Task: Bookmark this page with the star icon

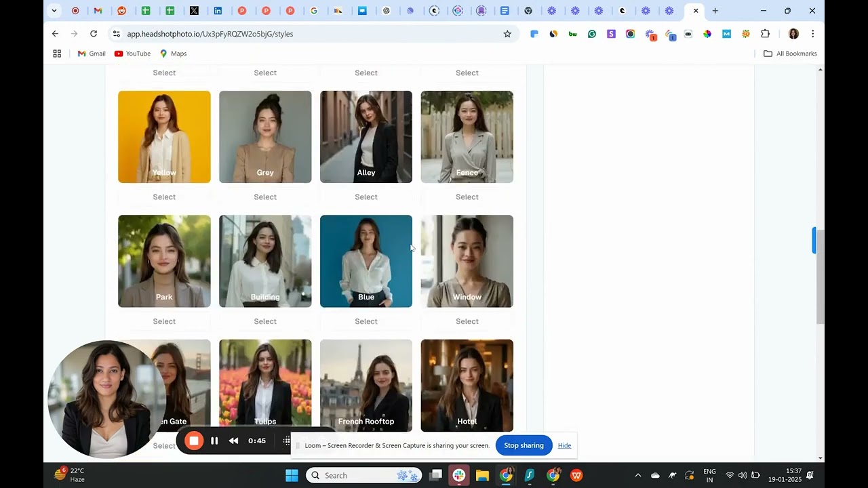Action: 507,34
